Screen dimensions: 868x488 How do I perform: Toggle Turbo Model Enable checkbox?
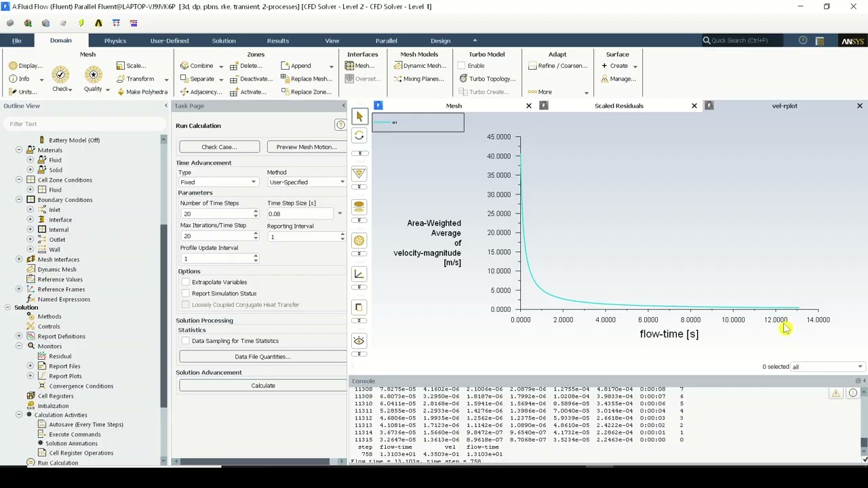(461, 66)
